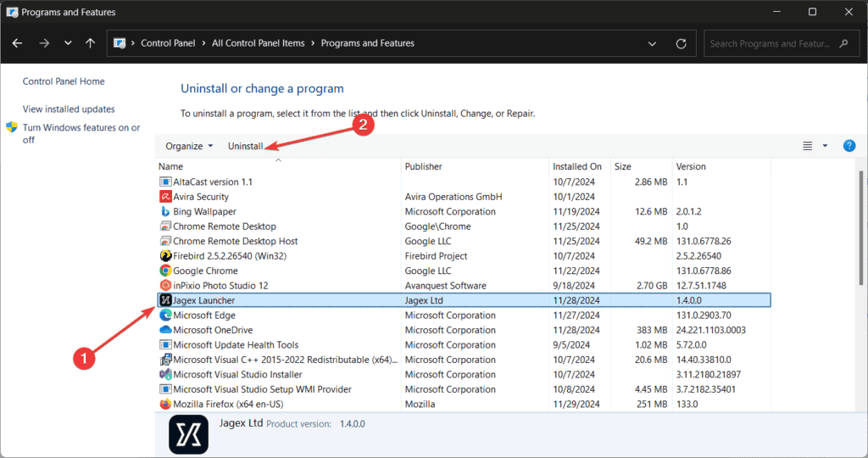Open recent locations dropdown arrow
The width and height of the screenshot is (868, 458).
(x=68, y=43)
